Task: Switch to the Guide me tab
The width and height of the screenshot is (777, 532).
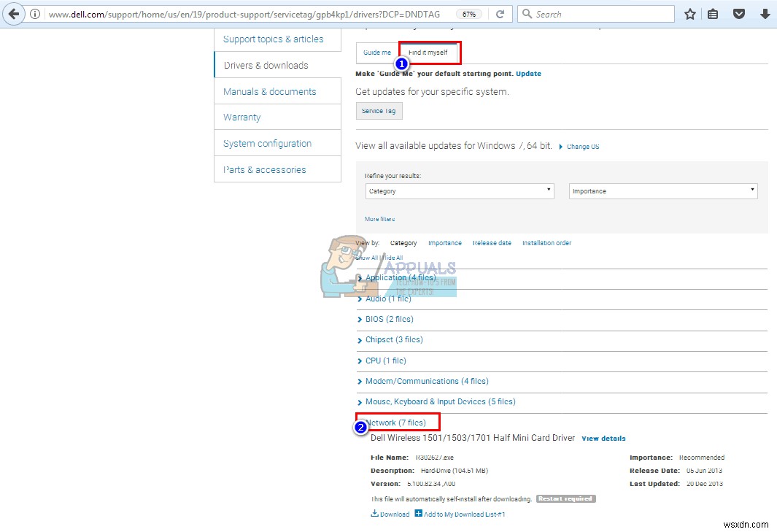Action: tap(377, 53)
